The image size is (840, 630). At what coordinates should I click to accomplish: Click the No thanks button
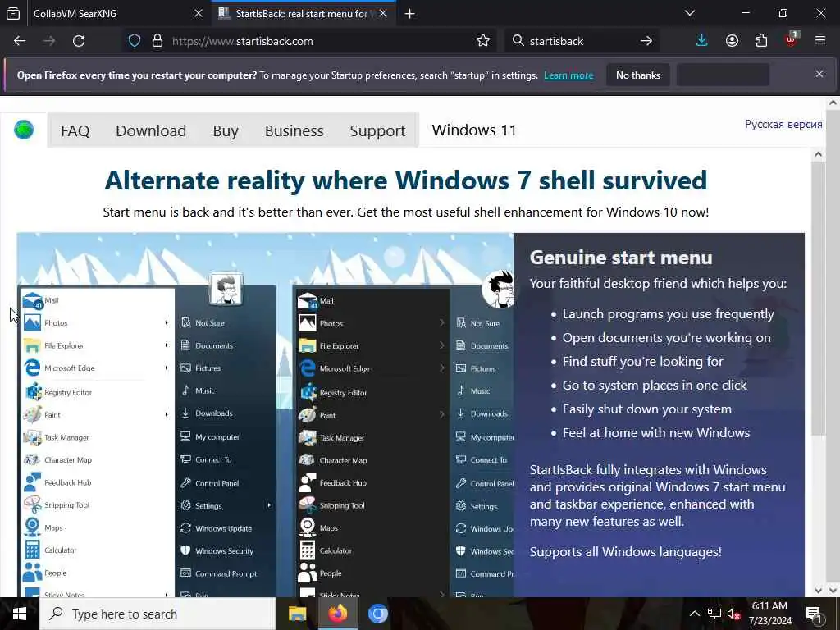638,75
